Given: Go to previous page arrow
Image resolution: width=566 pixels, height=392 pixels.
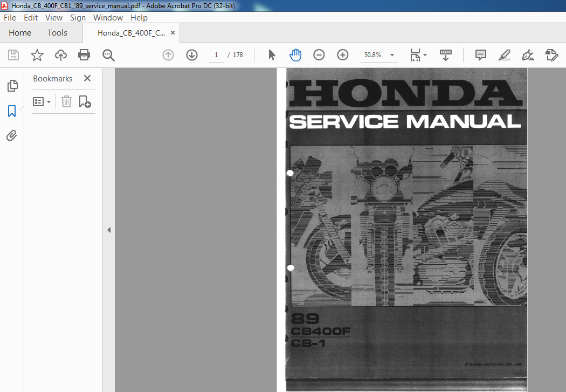Looking at the screenshot, I should [168, 55].
